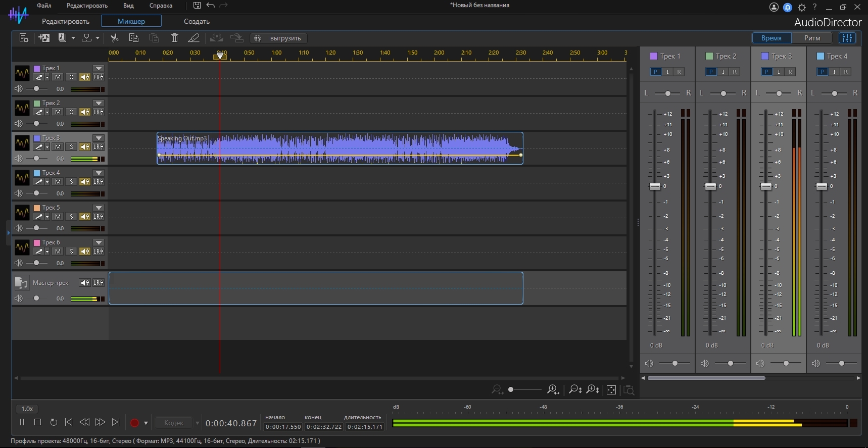Image resolution: width=868 pixels, height=448 pixels.
Task: Click the notification bell icon
Action: [x=788, y=7]
